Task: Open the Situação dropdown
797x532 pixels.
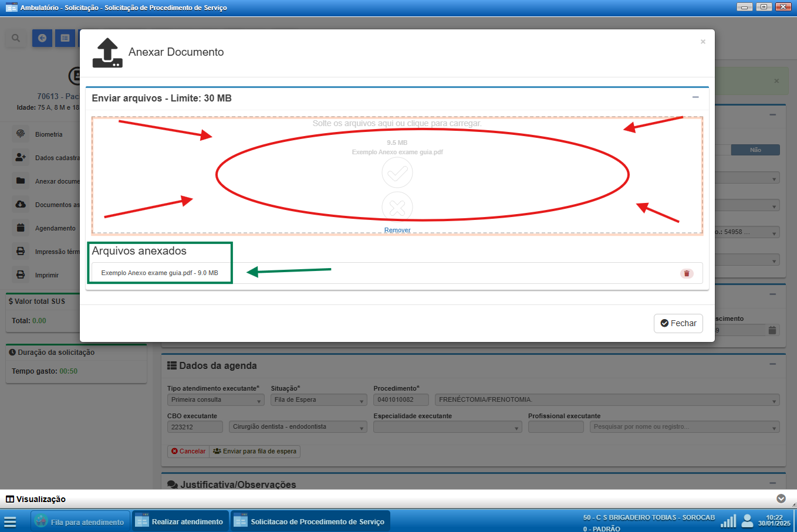Action: tap(319, 400)
